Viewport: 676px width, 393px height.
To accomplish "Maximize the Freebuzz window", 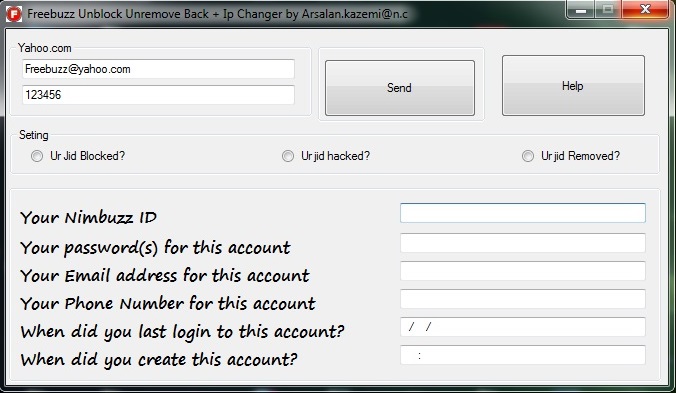I will 608,9.
